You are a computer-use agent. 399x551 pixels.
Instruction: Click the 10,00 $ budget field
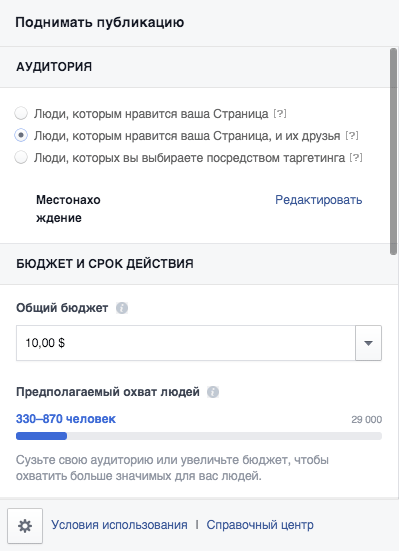[x=186, y=343]
